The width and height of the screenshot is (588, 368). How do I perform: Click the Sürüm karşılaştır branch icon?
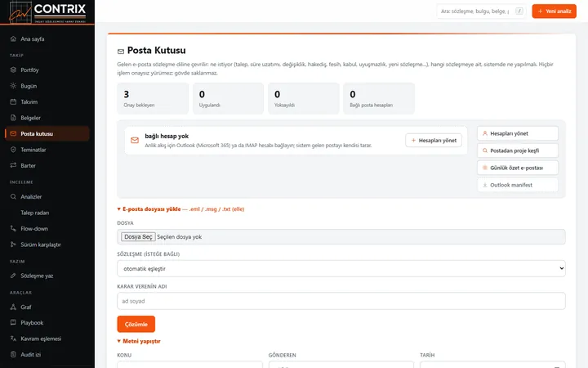point(13,245)
